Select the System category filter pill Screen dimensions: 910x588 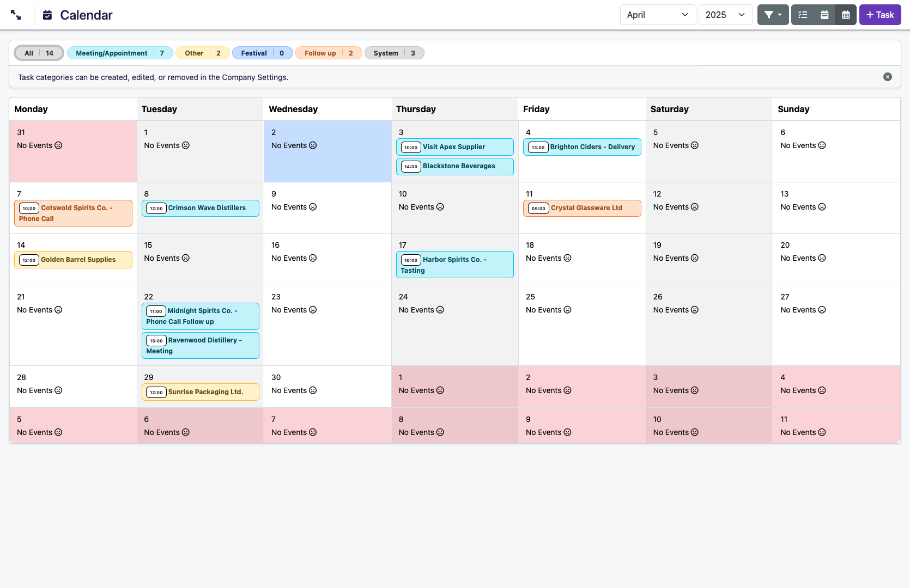pos(394,53)
